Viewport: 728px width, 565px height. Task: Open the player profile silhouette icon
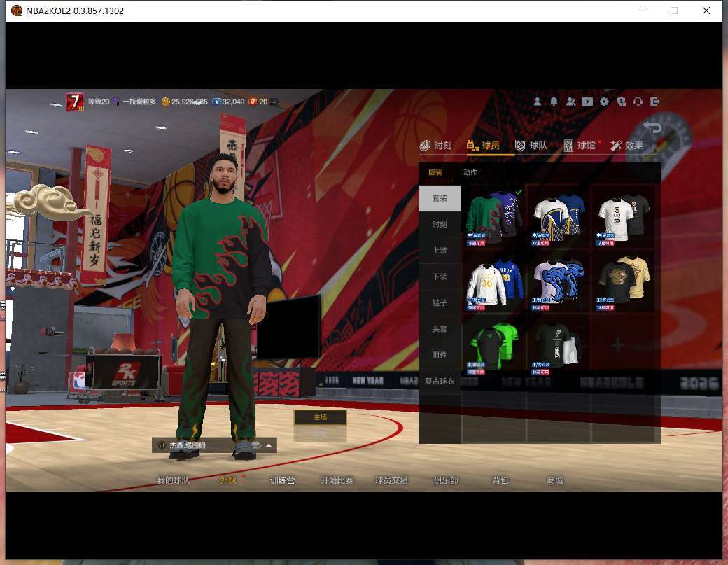point(537,102)
